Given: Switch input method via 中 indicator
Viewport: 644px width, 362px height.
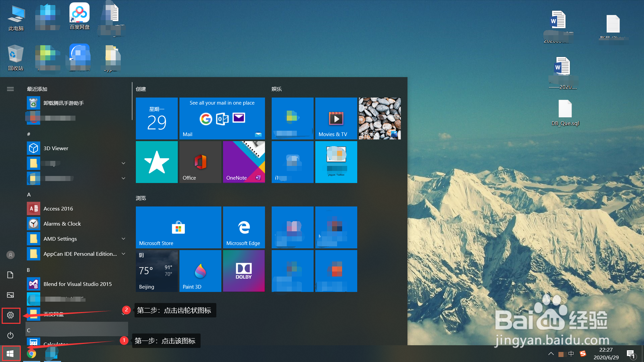Looking at the screenshot, I should coord(571,354).
